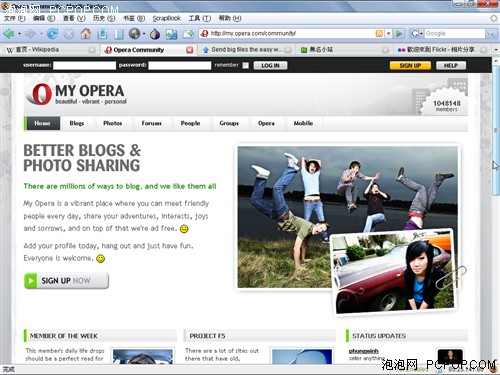Viewport: 500px width, 375px height.
Task: Open the 帮助 (H) menu
Action: coord(230,18)
